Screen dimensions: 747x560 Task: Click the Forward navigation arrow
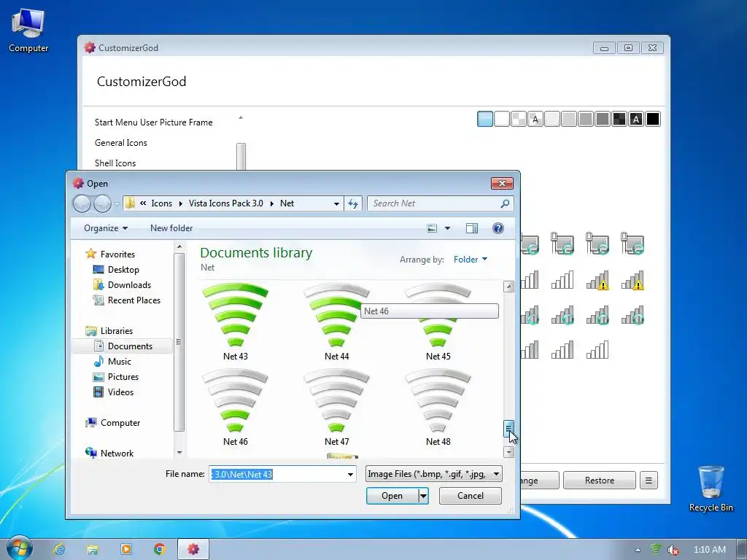[102, 204]
